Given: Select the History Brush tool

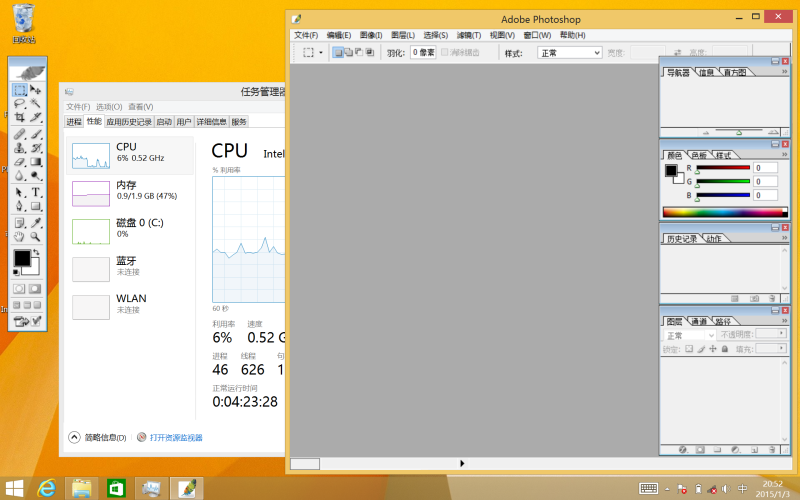Looking at the screenshot, I should click(35, 148).
